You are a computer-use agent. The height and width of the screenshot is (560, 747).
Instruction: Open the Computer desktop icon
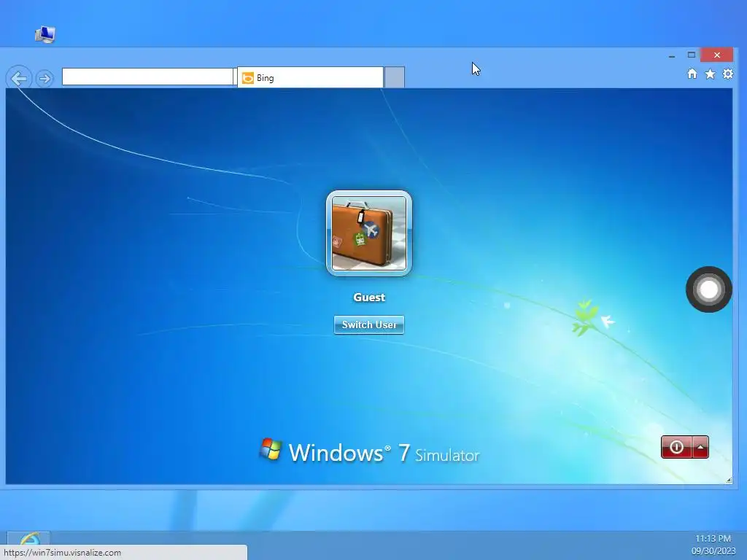tap(44, 35)
